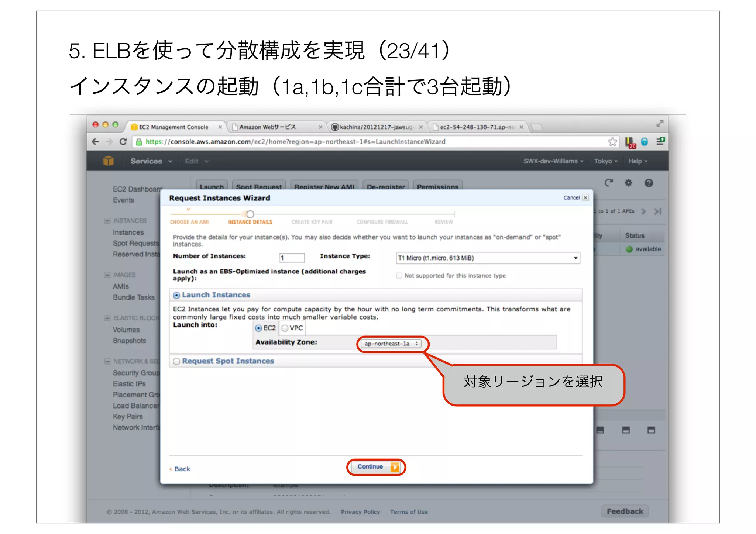Click the AWS cube logo icon
This screenshot has height=534, width=756.
pos(109,161)
